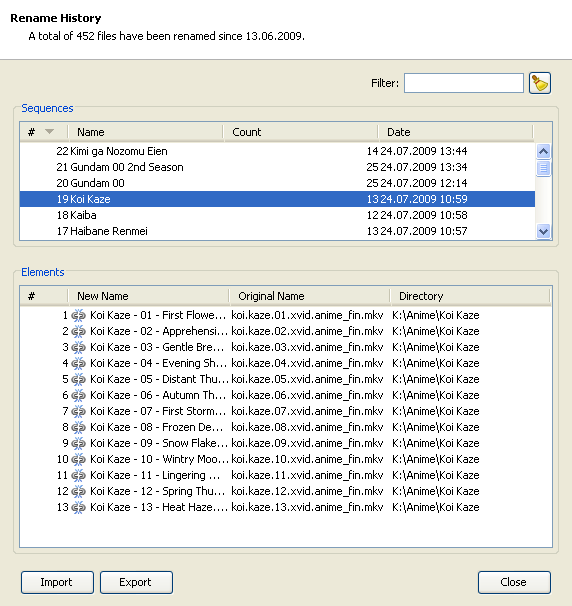Screen dimensions: 572x606
Task: Select the Gundam 00 2nd Season sequence
Action: pyautogui.click(x=277, y=167)
